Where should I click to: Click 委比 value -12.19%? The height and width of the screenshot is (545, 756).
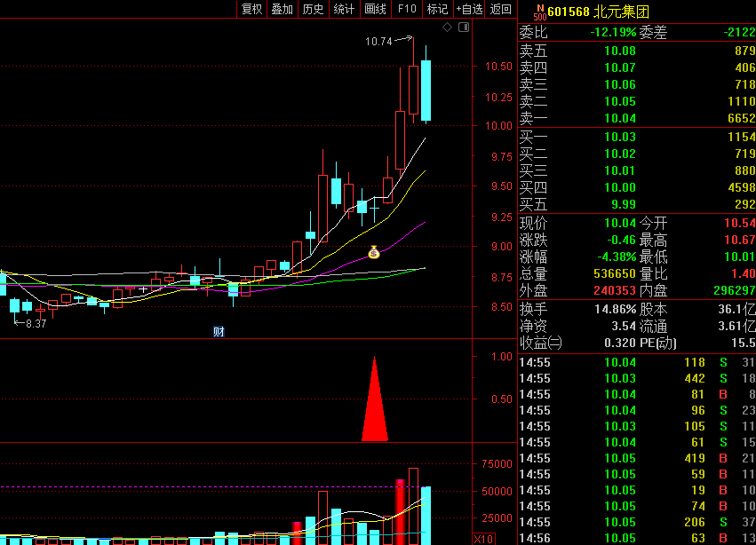pos(613,32)
